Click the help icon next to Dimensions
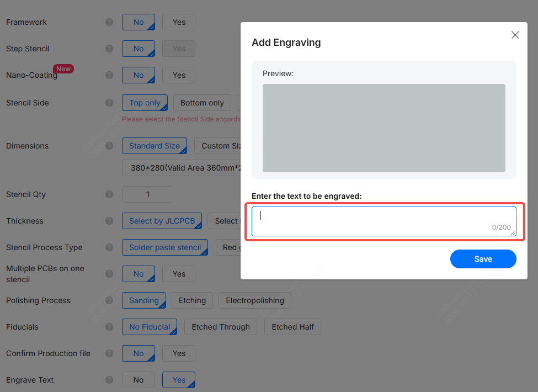 109,146
